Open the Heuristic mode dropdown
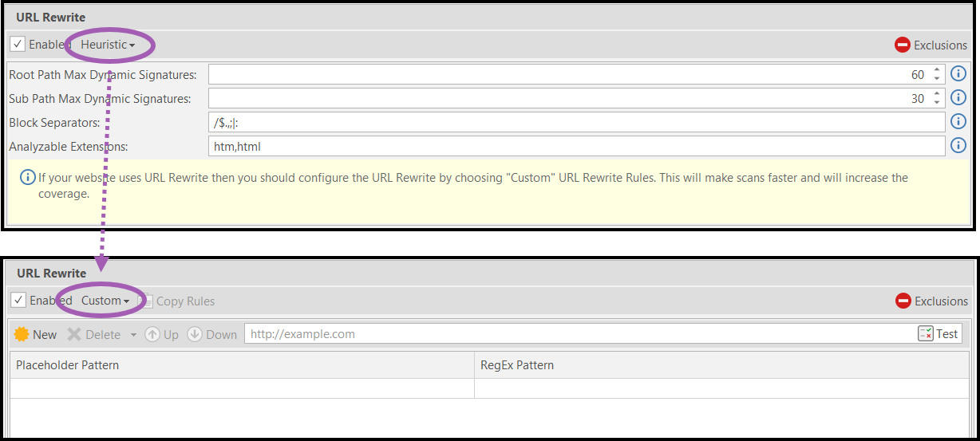Image resolution: width=980 pixels, height=441 pixels. point(108,45)
